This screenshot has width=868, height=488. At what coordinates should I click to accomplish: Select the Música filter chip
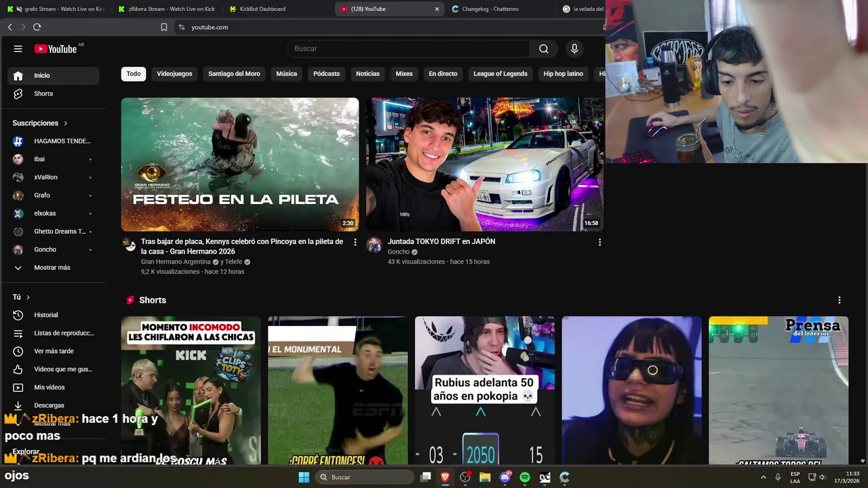(286, 74)
